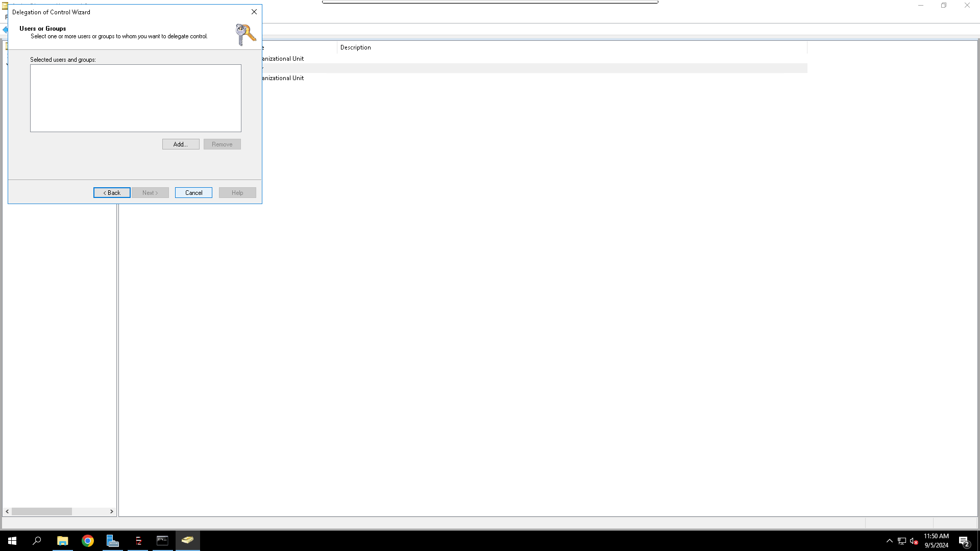Launch Google Chrome from taskbar
This screenshot has width=980, height=551.
pos(88,541)
